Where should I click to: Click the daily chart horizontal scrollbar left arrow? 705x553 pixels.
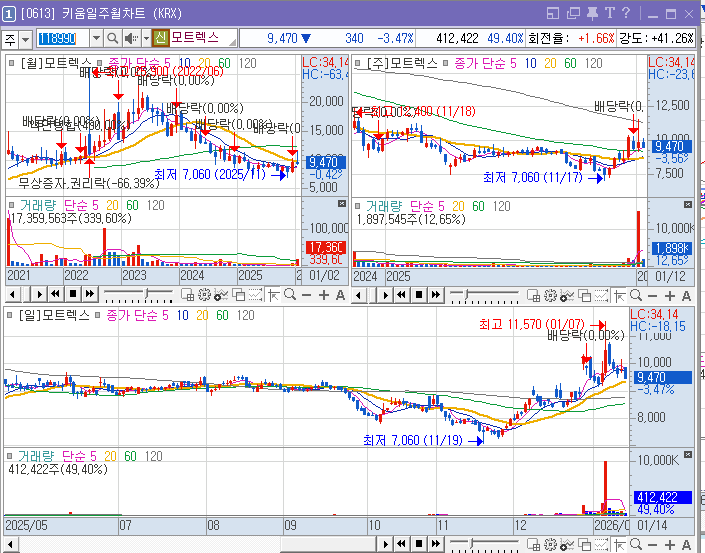10,544
